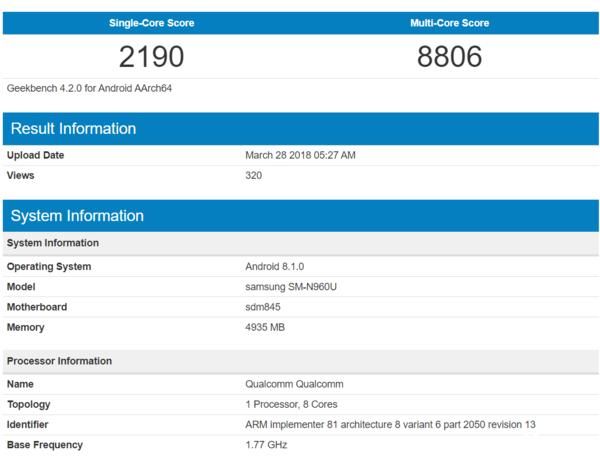600x464 pixels.
Task: Click the Operating System row label
Action: (49, 267)
